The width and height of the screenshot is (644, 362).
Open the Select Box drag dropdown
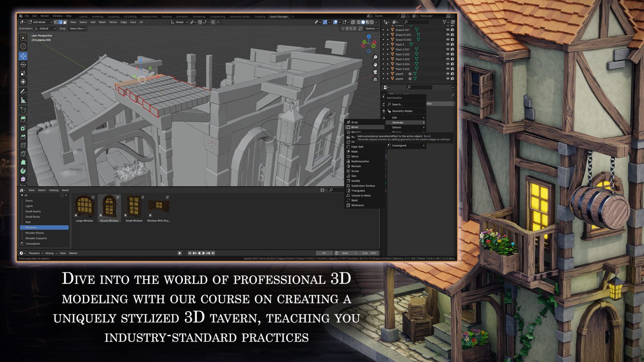pyautogui.click(x=78, y=29)
